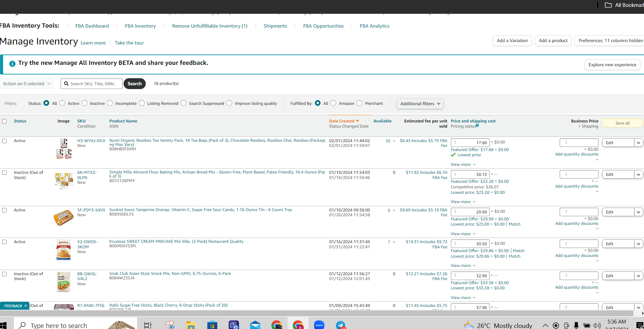Viewport: 644px width, 329px height.
Task: Show hidden system tray icons
Action: coord(546,325)
